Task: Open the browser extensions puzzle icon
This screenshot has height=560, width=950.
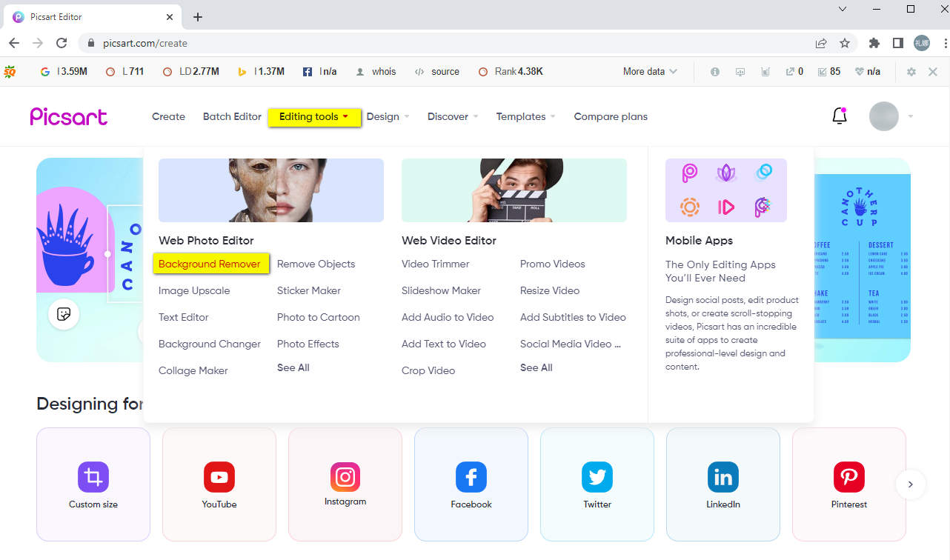Action: tap(874, 43)
